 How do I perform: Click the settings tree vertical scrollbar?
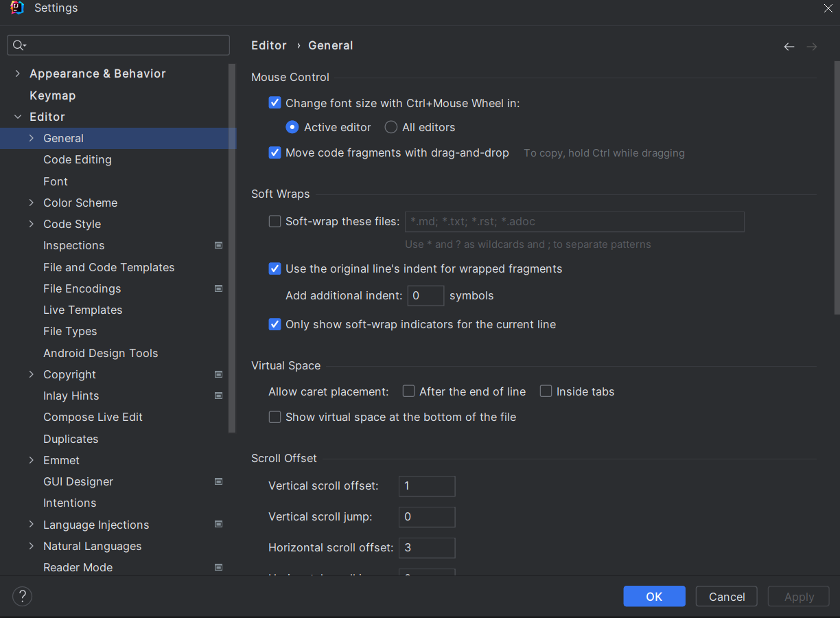(232, 247)
